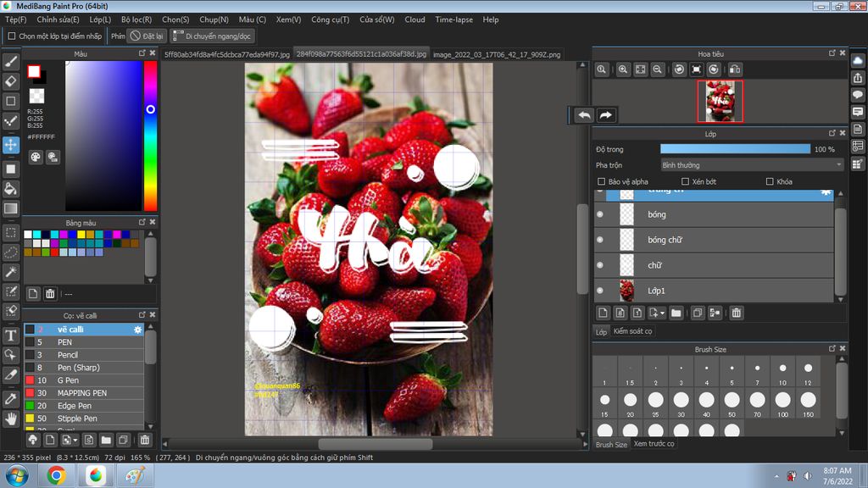Image resolution: width=868 pixels, height=488 pixels.
Task: Open the Tệp(F) menu
Action: [x=16, y=19]
